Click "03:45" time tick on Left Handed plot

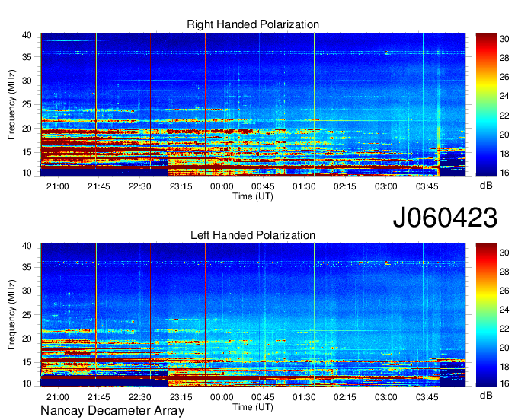pos(427,397)
